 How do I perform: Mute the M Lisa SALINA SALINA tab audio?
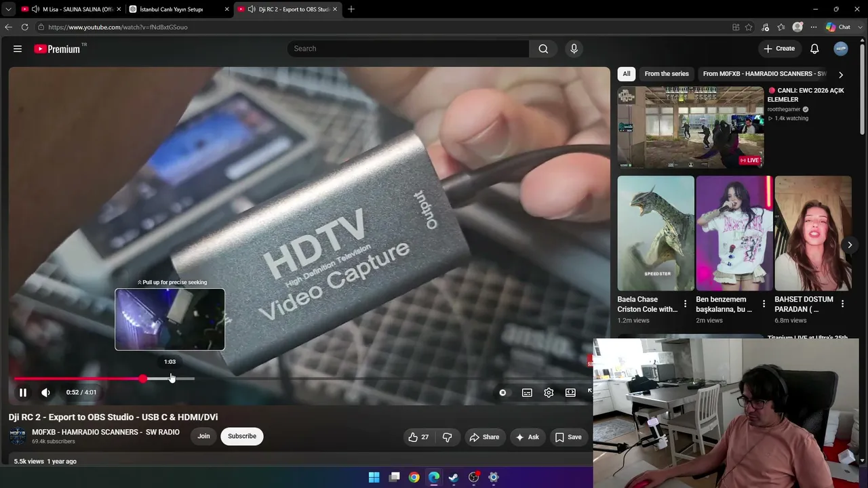tap(35, 9)
